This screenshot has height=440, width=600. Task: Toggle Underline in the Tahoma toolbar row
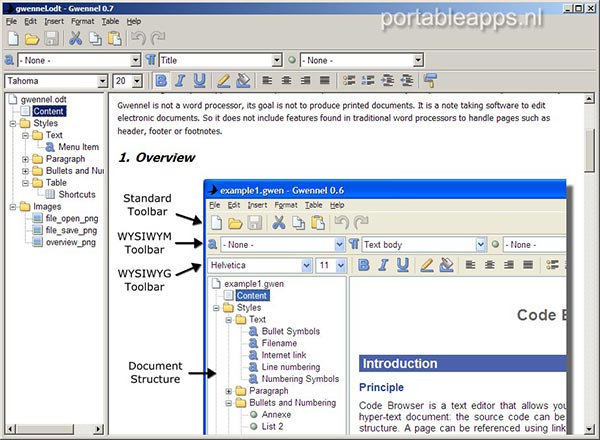pos(199,81)
